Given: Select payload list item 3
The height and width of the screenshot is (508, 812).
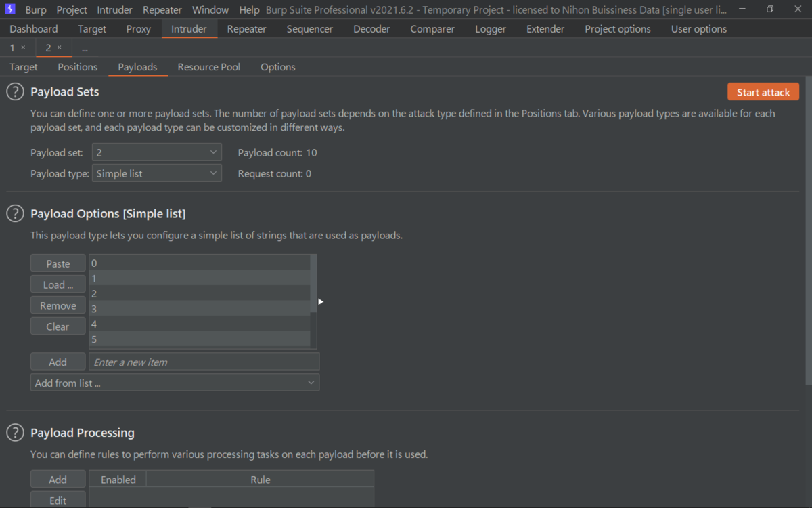Looking at the screenshot, I should pos(200,308).
